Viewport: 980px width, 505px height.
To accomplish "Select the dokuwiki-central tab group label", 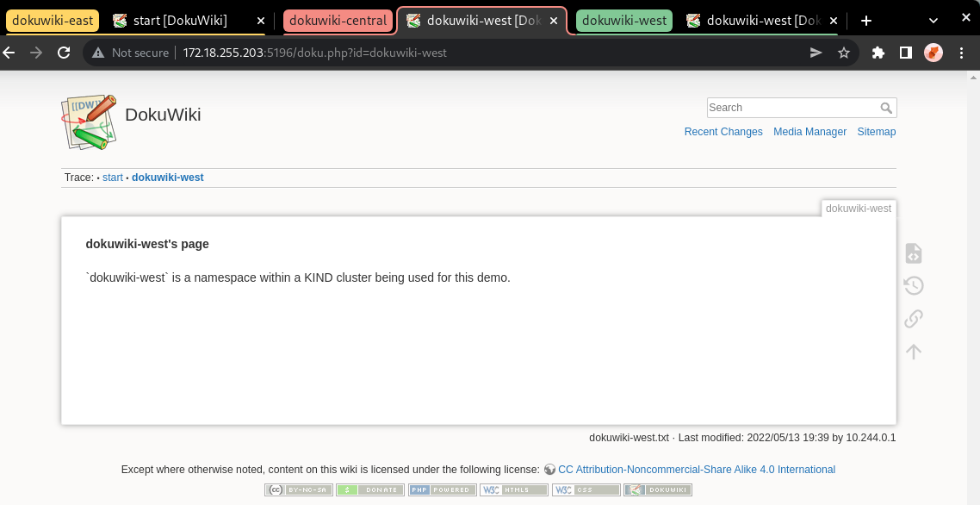I will (x=338, y=21).
